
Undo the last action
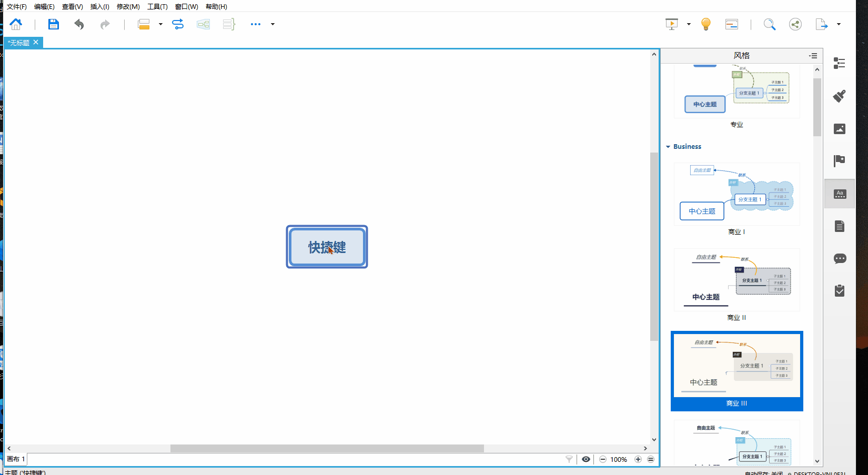(79, 24)
